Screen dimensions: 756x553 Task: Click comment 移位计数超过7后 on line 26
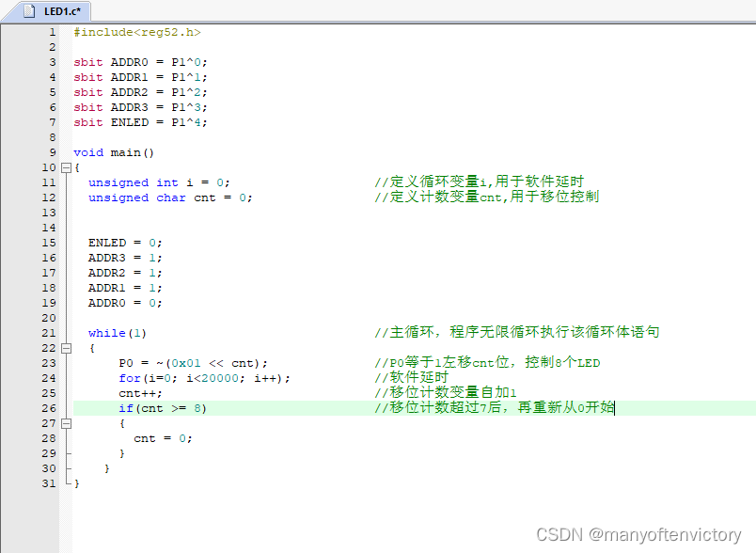coord(495,407)
